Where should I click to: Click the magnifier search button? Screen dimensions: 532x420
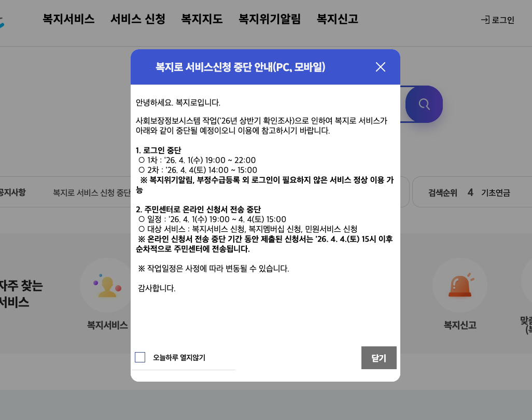(424, 104)
